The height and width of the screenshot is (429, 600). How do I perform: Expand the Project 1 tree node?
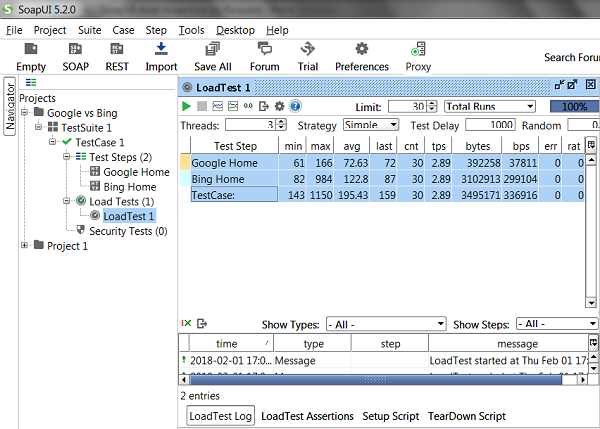24,245
